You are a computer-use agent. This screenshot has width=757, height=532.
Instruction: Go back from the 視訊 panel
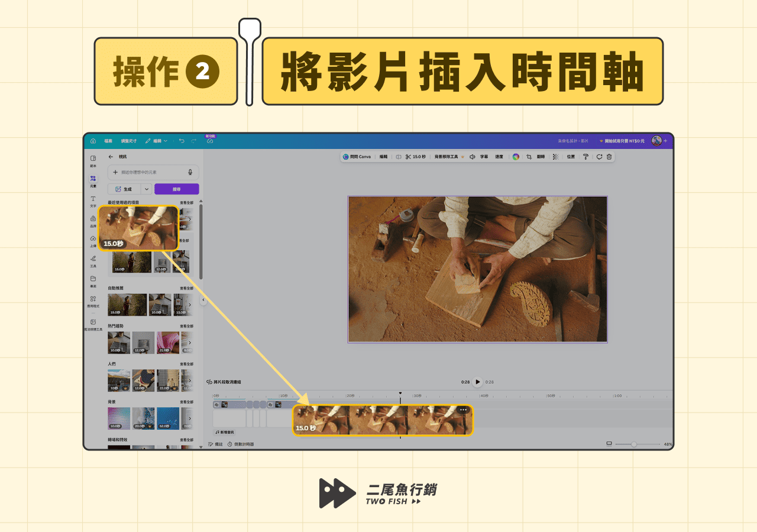click(x=111, y=157)
